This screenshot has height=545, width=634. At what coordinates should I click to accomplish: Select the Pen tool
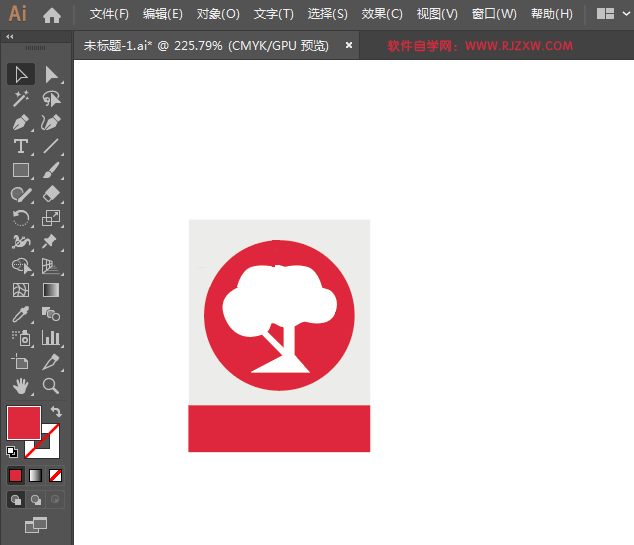tap(21, 122)
